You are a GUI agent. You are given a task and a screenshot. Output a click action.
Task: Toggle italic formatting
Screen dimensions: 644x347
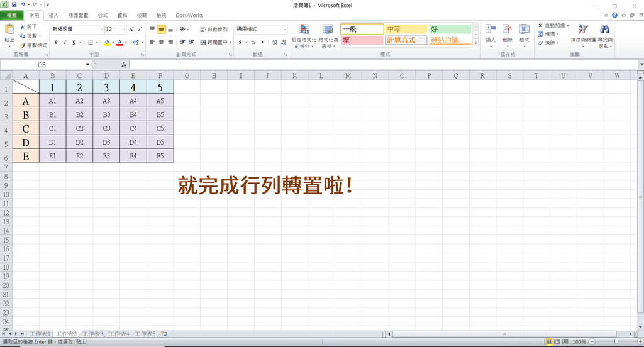[65, 42]
